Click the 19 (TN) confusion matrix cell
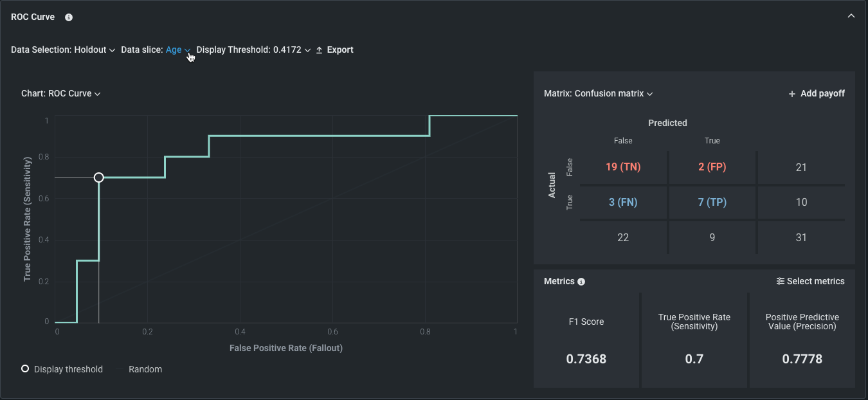 (x=623, y=167)
